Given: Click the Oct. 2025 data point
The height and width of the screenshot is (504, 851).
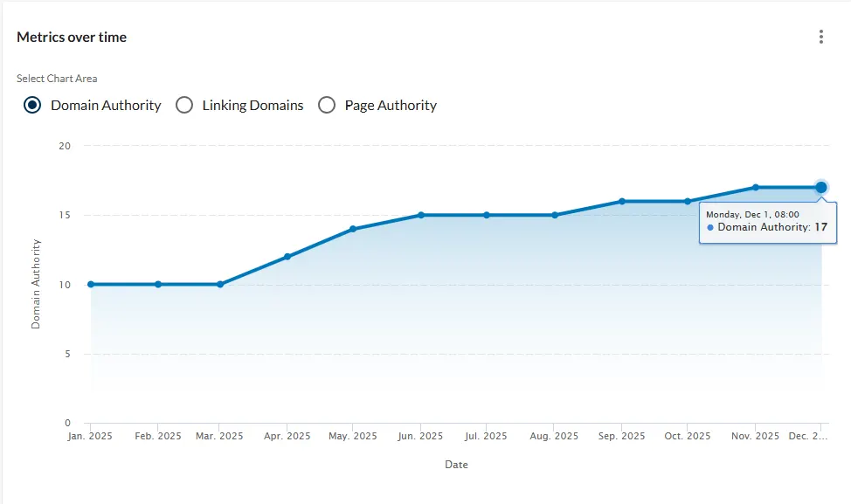Looking at the screenshot, I should click(x=688, y=201).
